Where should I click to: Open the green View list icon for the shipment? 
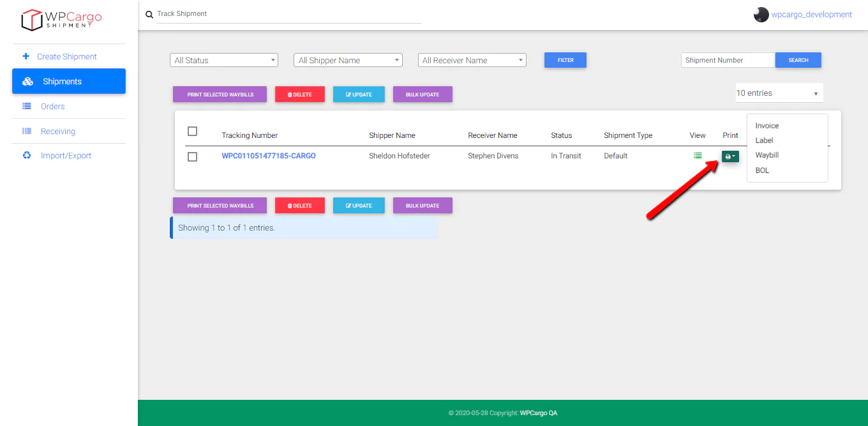(x=698, y=155)
